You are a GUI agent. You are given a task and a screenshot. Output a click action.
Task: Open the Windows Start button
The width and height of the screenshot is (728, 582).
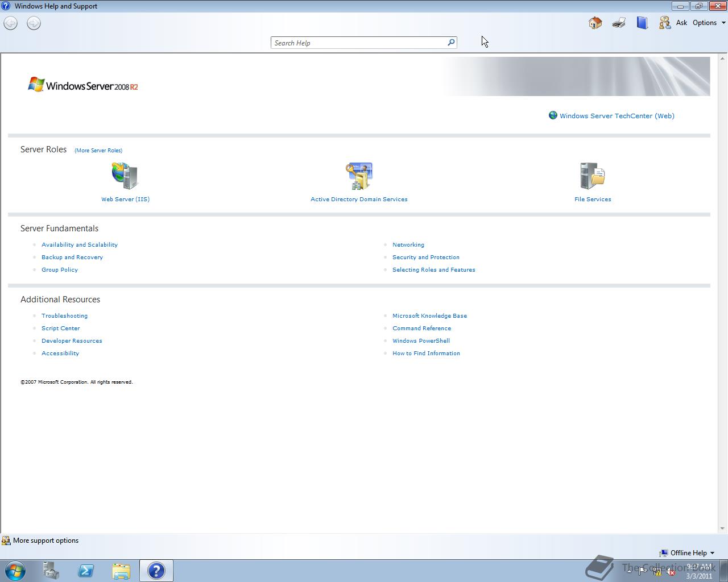15,571
